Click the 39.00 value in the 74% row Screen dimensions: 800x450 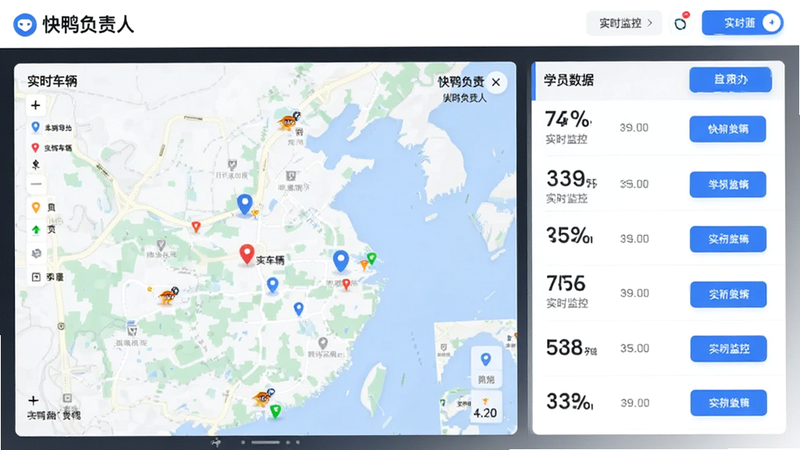[634, 128]
